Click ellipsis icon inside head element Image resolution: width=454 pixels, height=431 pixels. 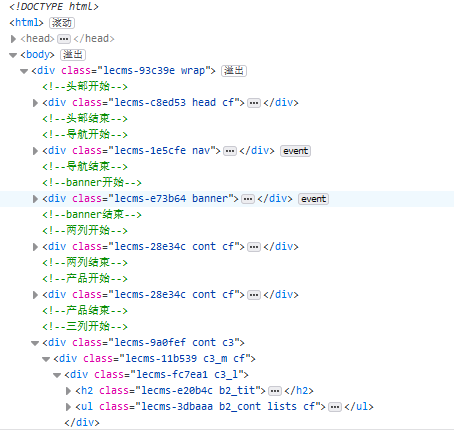[x=64, y=39]
